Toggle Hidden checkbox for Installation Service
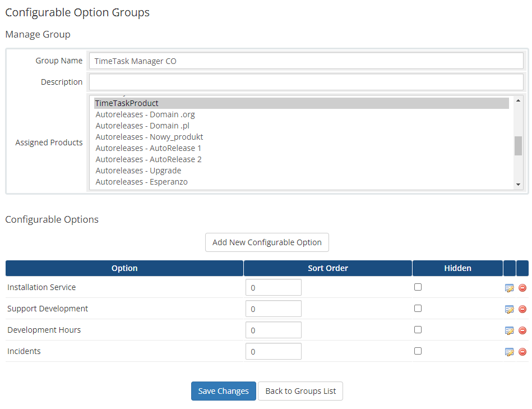Viewport: 532px width, 409px height. [418, 287]
